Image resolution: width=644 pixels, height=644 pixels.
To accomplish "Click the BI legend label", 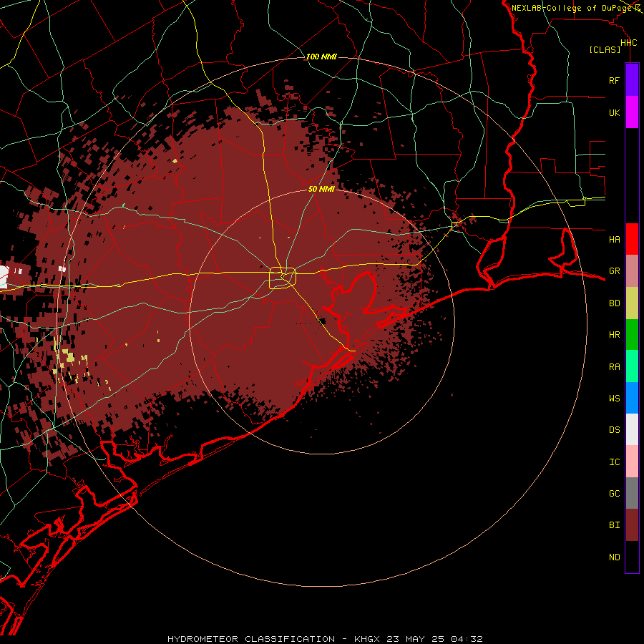I will (614, 525).
